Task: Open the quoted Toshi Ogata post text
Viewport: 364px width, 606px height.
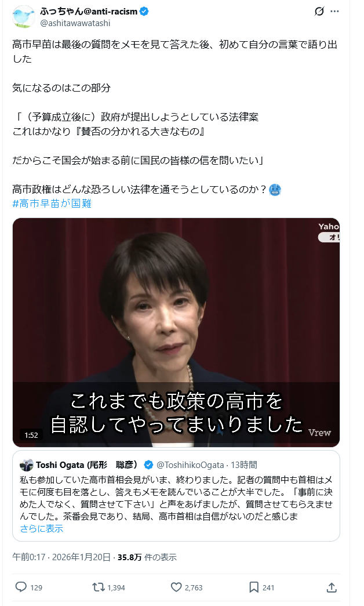Action: coord(176,498)
